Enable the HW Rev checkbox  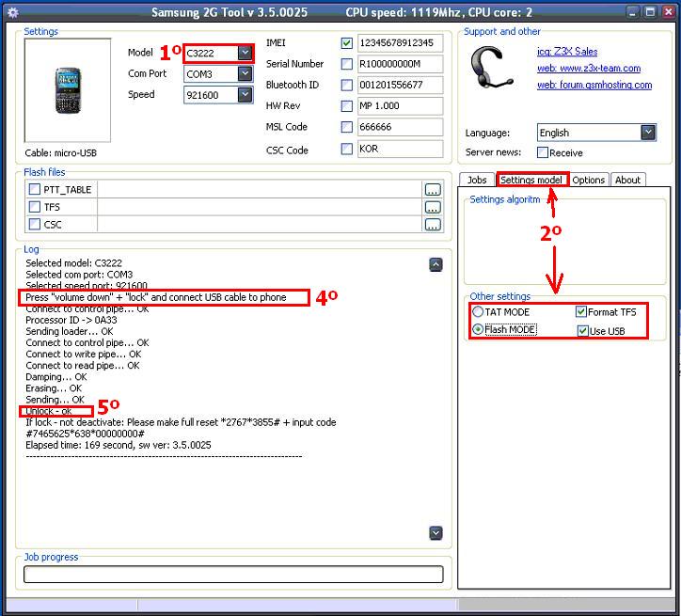(x=346, y=105)
